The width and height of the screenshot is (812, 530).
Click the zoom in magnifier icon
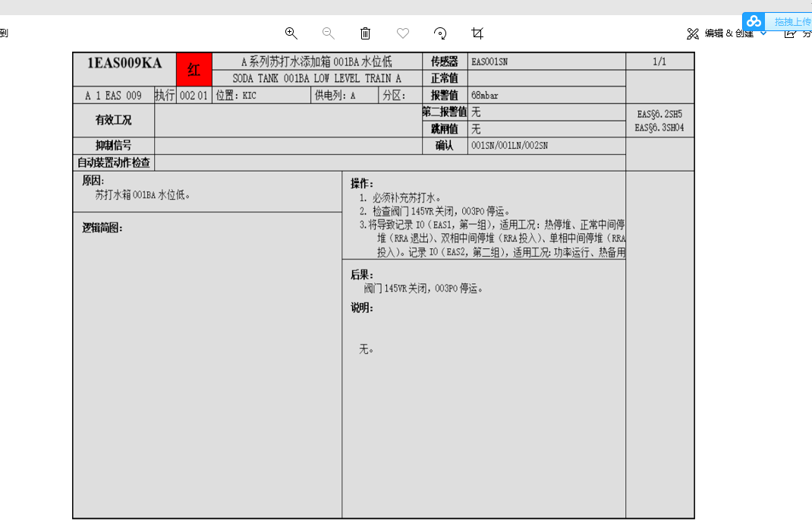click(x=291, y=33)
